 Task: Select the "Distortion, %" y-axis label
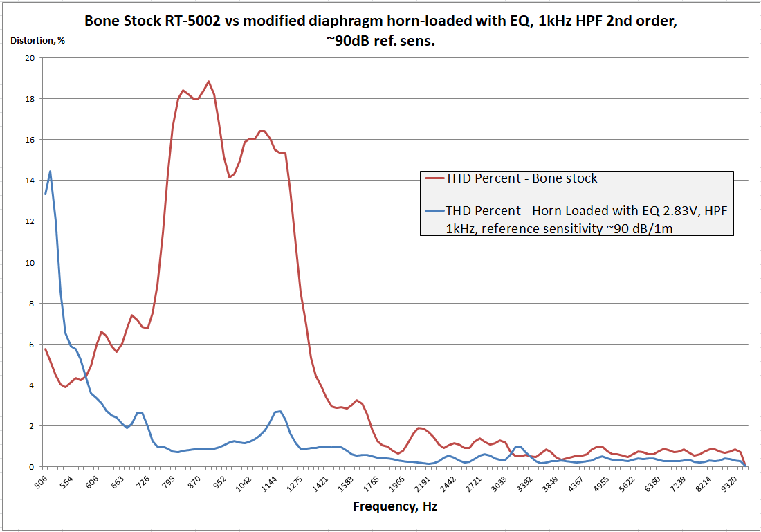[38, 40]
